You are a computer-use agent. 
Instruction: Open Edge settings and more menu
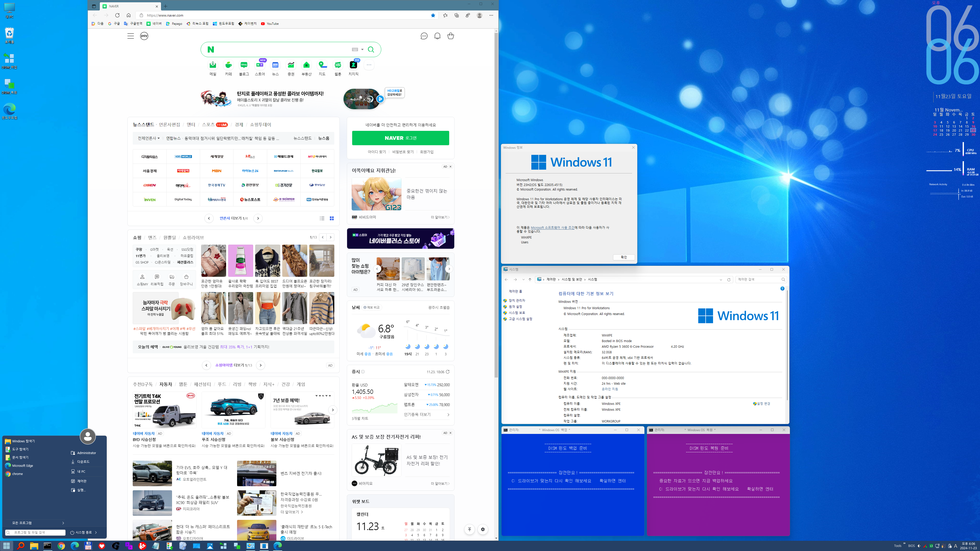(x=491, y=15)
